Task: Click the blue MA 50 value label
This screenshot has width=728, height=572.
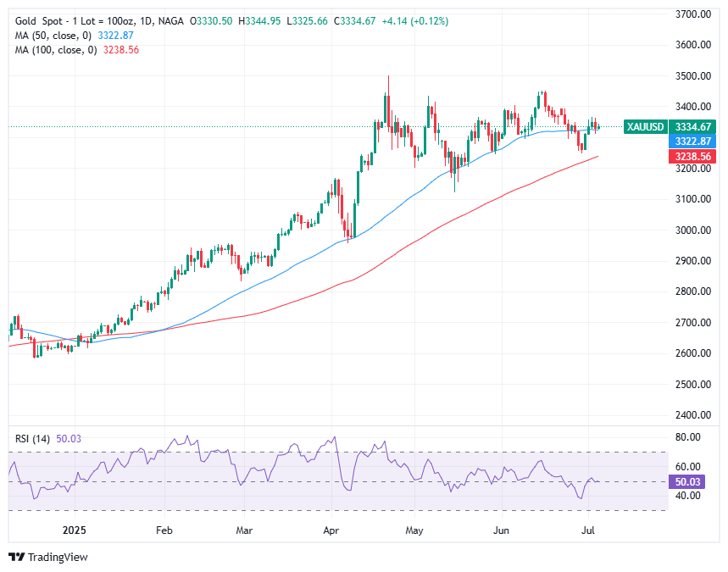Action: pyautogui.click(x=692, y=142)
